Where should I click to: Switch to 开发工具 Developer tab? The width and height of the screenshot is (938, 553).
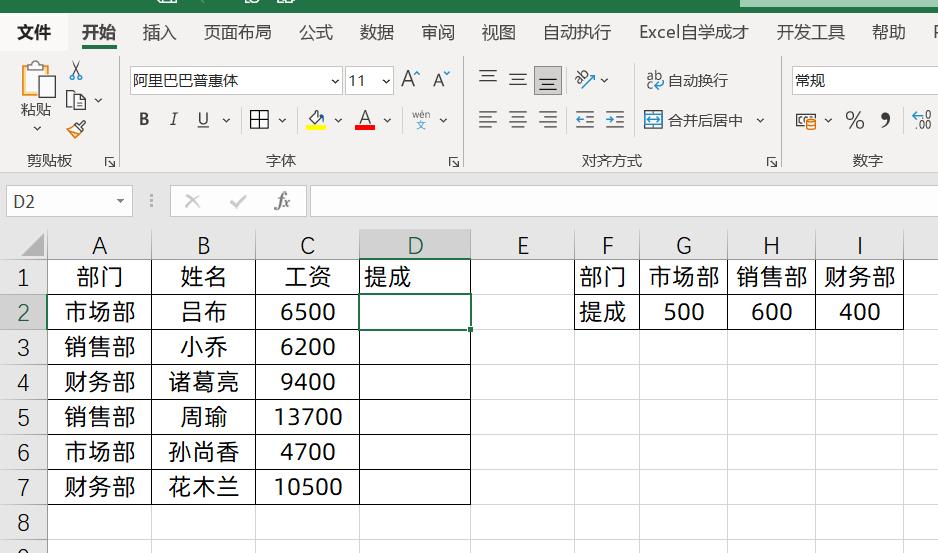810,32
